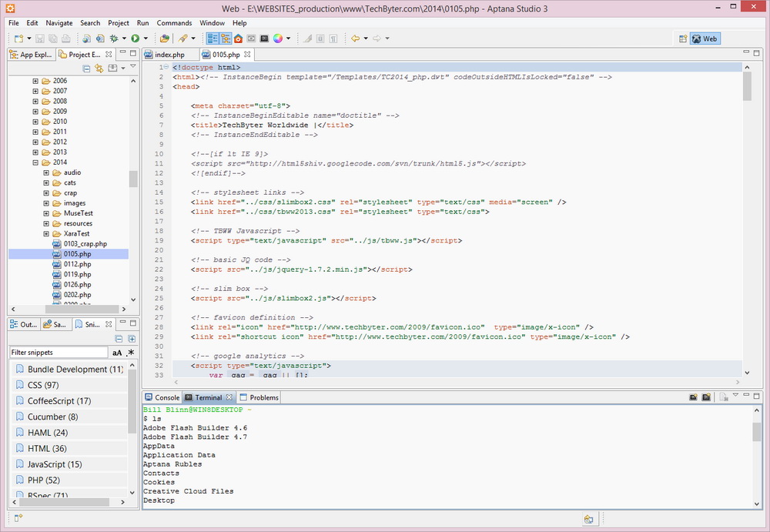Expand the MuseTest folder
This screenshot has height=532, width=770.
tap(46, 213)
